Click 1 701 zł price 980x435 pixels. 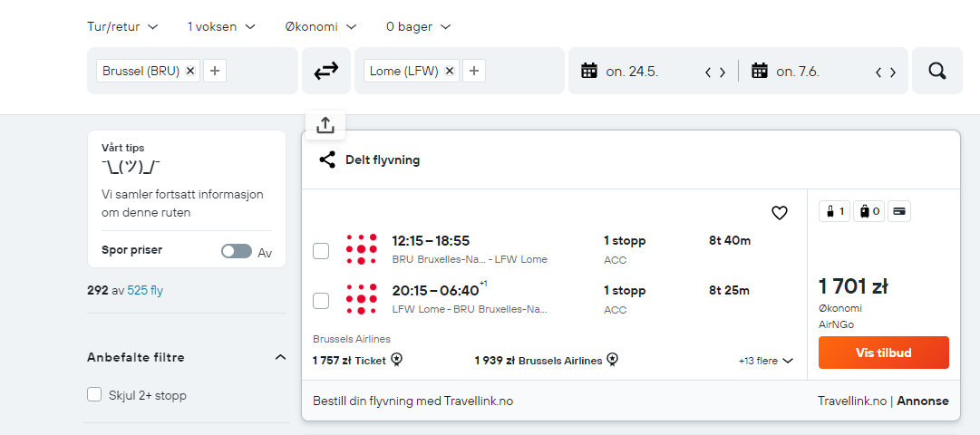tap(853, 287)
